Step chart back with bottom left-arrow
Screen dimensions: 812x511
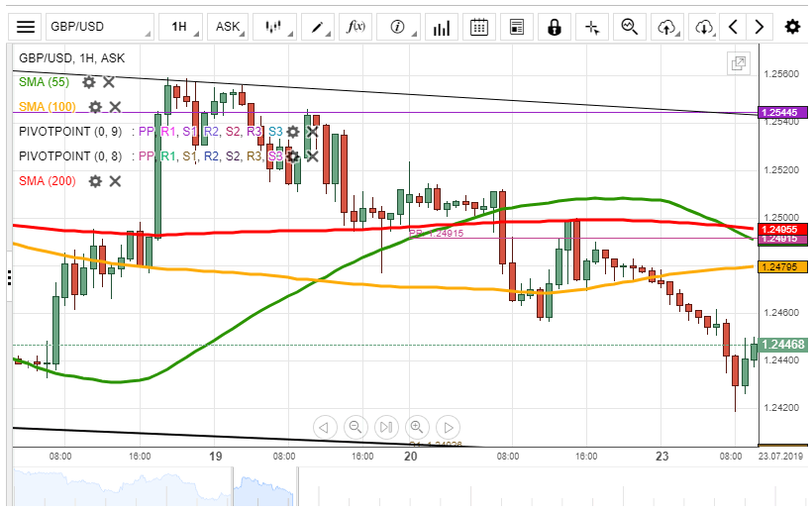[325, 428]
